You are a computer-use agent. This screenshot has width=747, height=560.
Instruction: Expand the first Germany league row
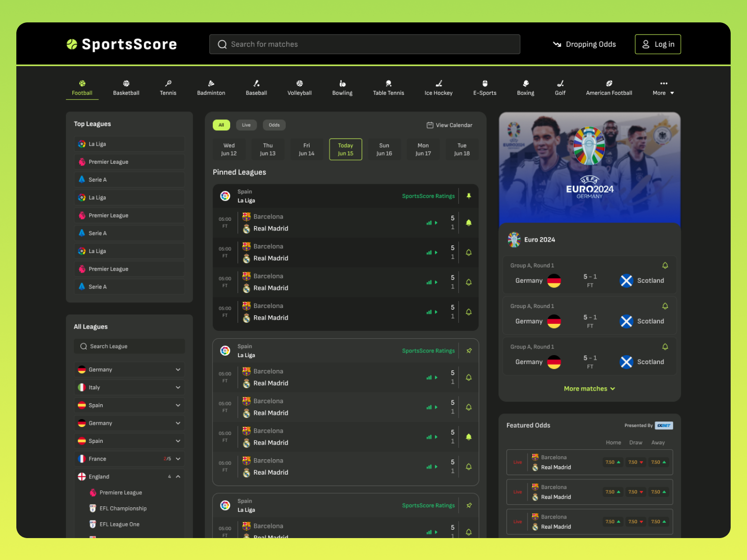tap(130, 370)
